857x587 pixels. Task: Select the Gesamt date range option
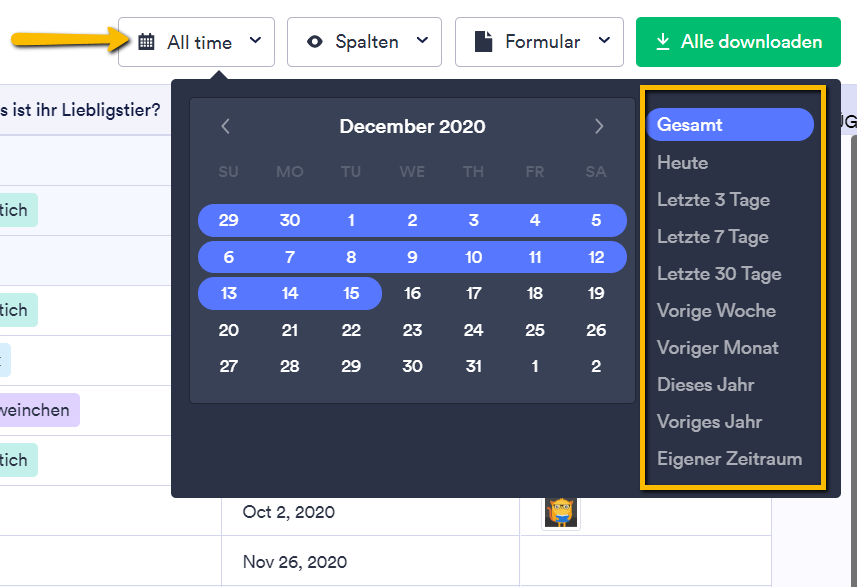point(730,125)
